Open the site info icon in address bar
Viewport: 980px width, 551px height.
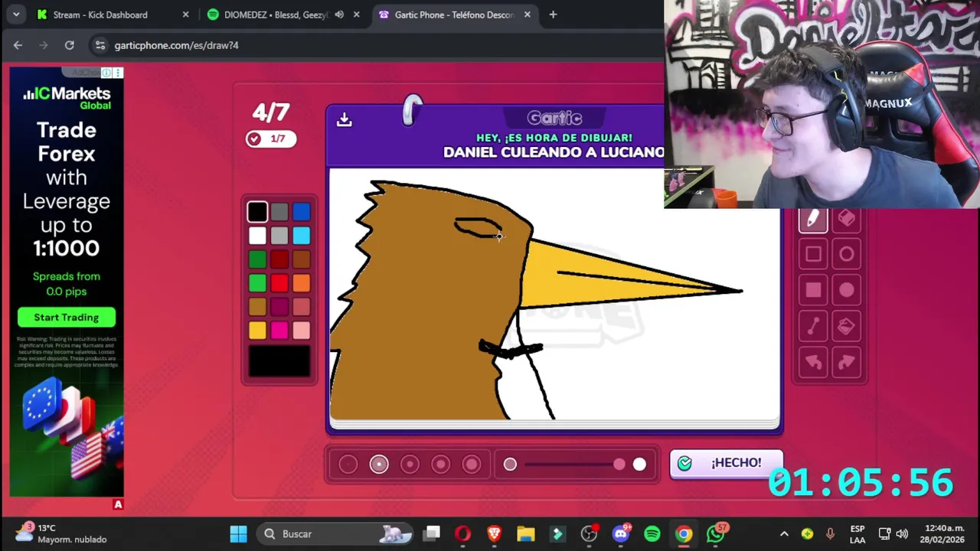pos(100,45)
